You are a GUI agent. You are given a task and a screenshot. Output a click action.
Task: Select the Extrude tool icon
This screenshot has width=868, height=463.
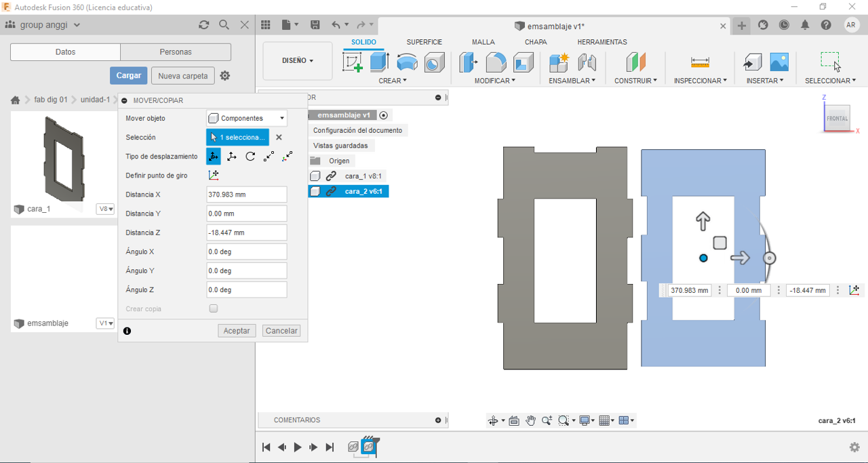(x=378, y=62)
